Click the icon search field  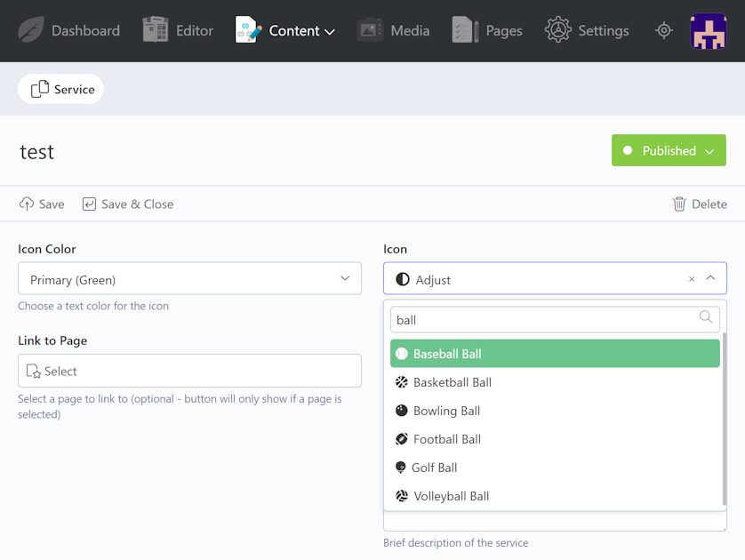(544, 320)
